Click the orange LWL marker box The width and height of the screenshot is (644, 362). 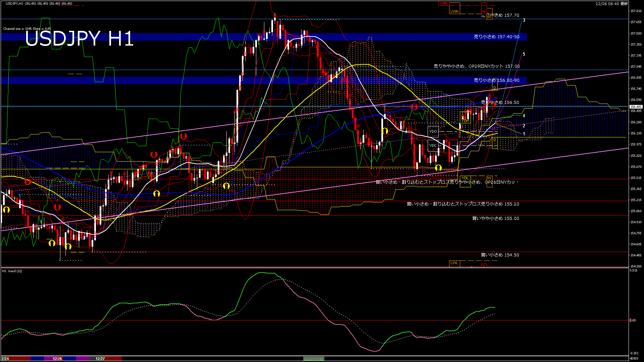pyautogui.click(x=454, y=263)
